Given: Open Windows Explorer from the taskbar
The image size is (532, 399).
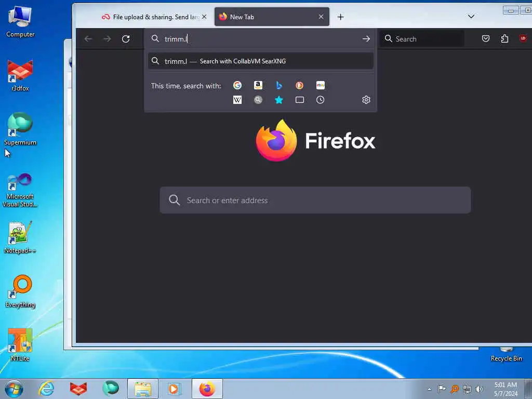Looking at the screenshot, I should tap(143, 389).
